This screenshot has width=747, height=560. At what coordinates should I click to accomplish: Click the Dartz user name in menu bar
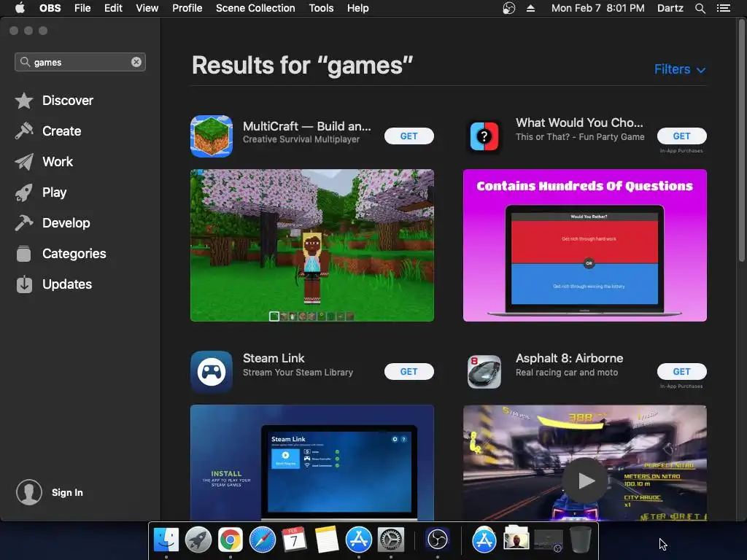[x=670, y=8]
